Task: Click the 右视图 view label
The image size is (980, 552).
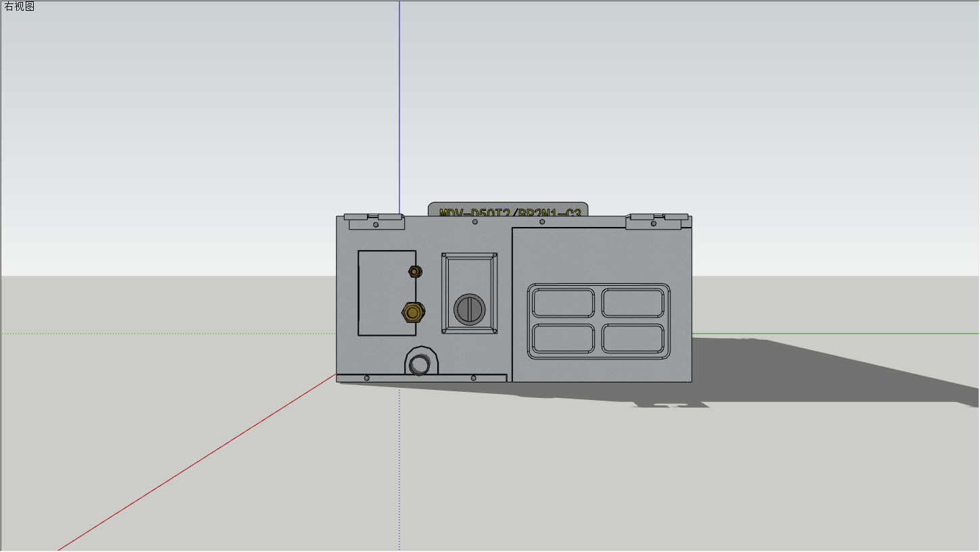Action: (x=19, y=7)
